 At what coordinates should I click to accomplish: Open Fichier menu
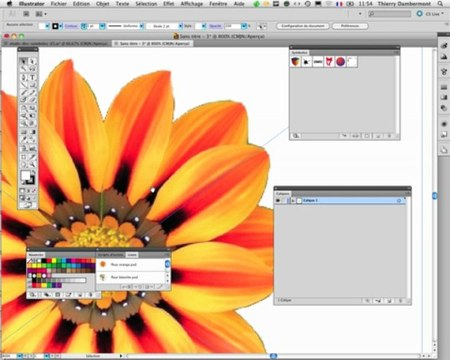tap(59, 4)
